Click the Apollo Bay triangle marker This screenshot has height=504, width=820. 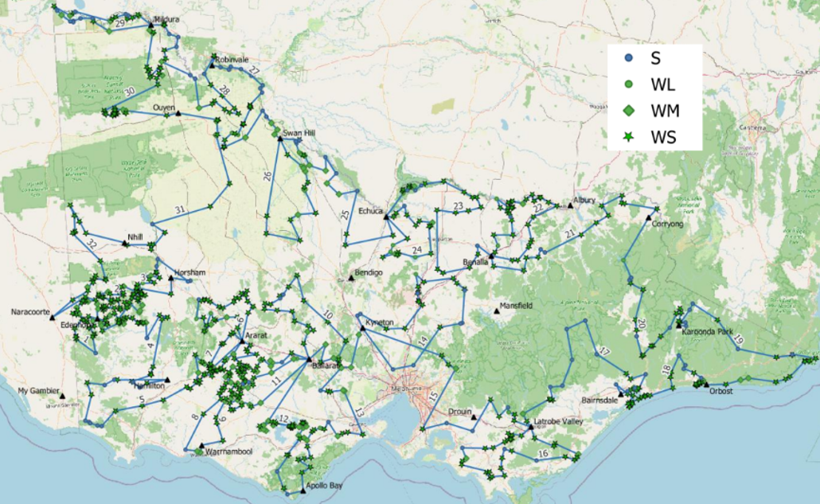point(303,490)
